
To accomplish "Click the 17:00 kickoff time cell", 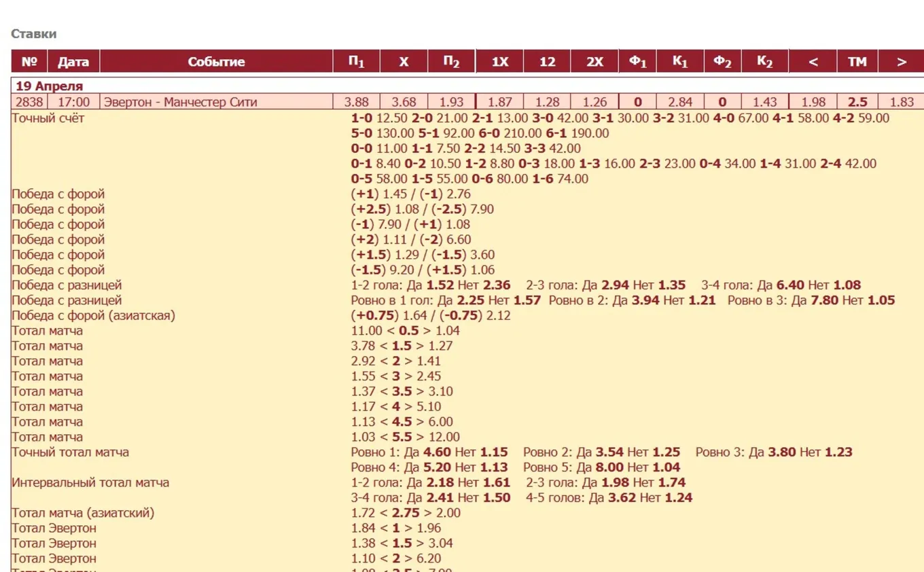I will [73, 102].
